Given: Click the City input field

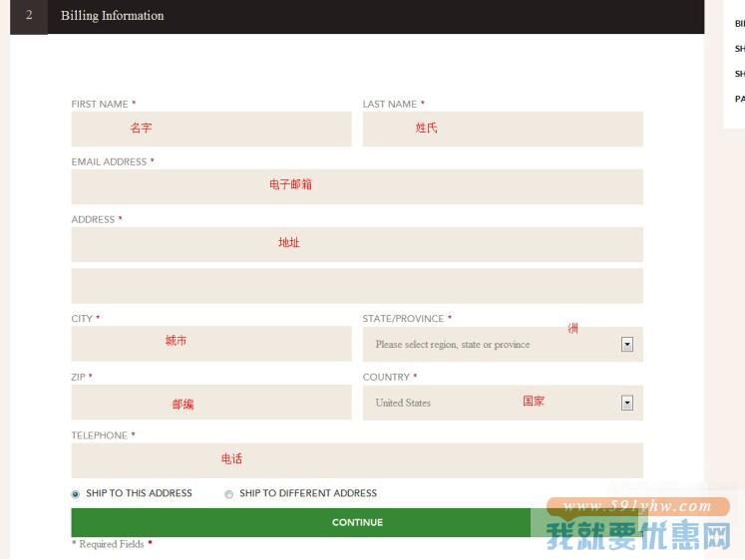Looking at the screenshot, I should [x=211, y=344].
